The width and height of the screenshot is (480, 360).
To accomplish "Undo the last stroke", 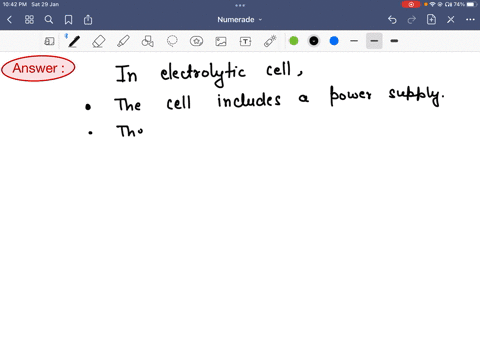I will (x=392, y=20).
